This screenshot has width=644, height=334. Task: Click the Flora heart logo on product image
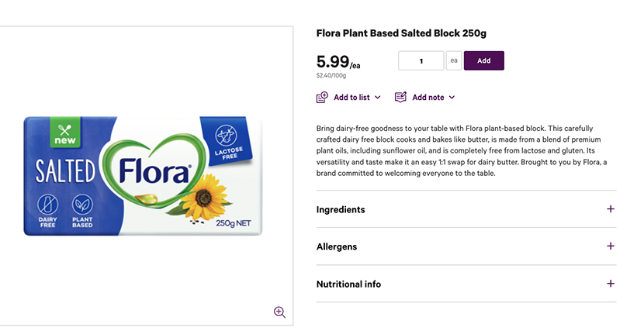tap(155, 170)
